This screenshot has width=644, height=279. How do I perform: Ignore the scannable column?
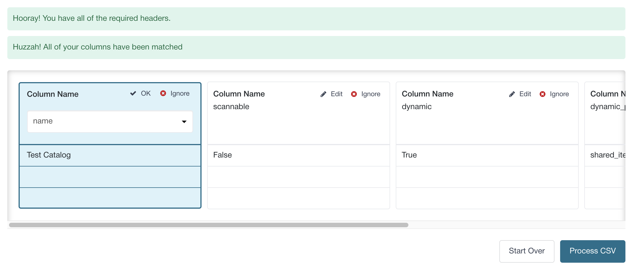pyautogui.click(x=366, y=94)
